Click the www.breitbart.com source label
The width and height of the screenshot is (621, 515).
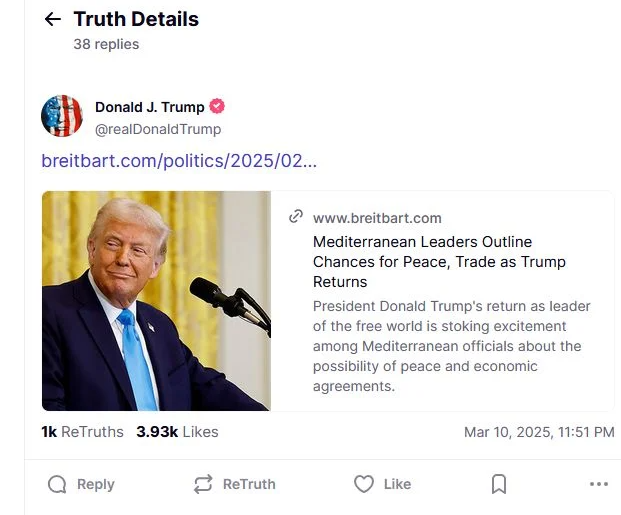coord(377,218)
